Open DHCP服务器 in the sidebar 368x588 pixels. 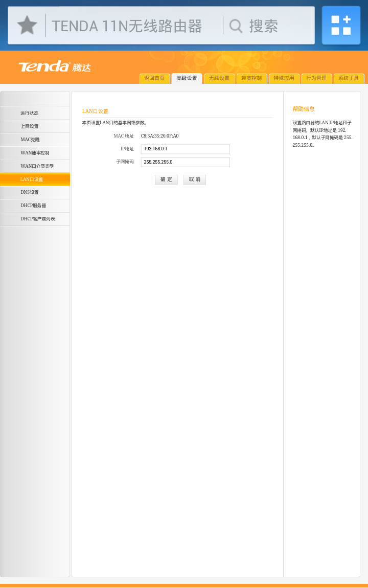point(35,206)
